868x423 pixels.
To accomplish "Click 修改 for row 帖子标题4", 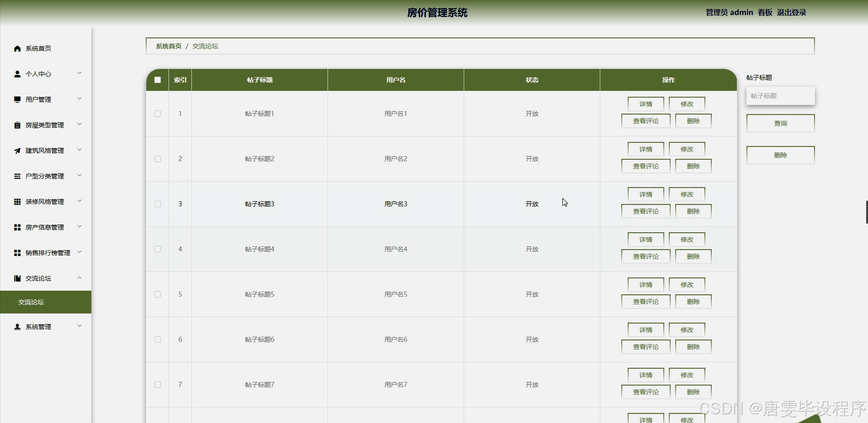I will pyautogui.click(x=687, y=240).
